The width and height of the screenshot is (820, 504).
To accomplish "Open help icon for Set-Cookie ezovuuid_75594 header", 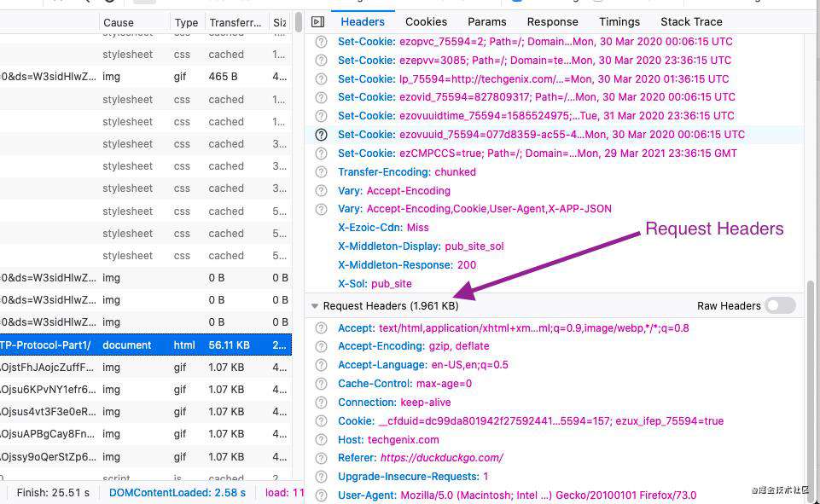I will [x=321, y=135].
